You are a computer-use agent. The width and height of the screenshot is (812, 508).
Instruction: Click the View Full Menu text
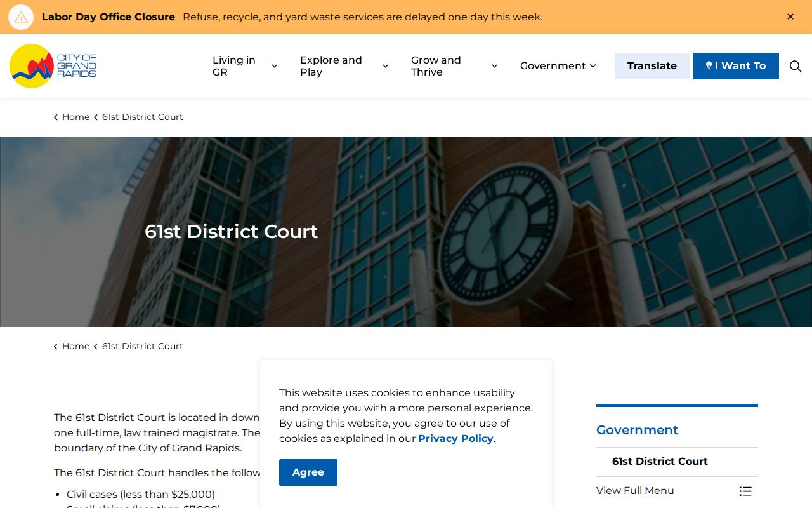(x=635, y=491)
